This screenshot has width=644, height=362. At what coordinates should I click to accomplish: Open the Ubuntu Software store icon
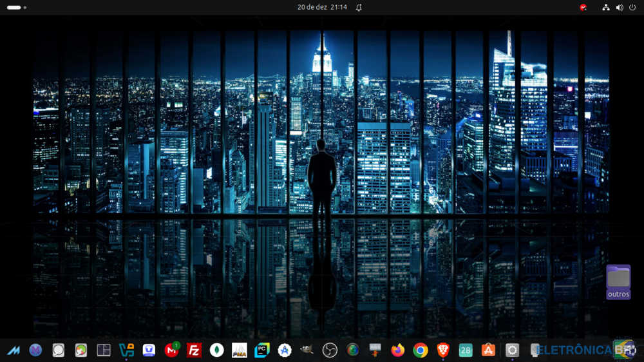[488, 350]
